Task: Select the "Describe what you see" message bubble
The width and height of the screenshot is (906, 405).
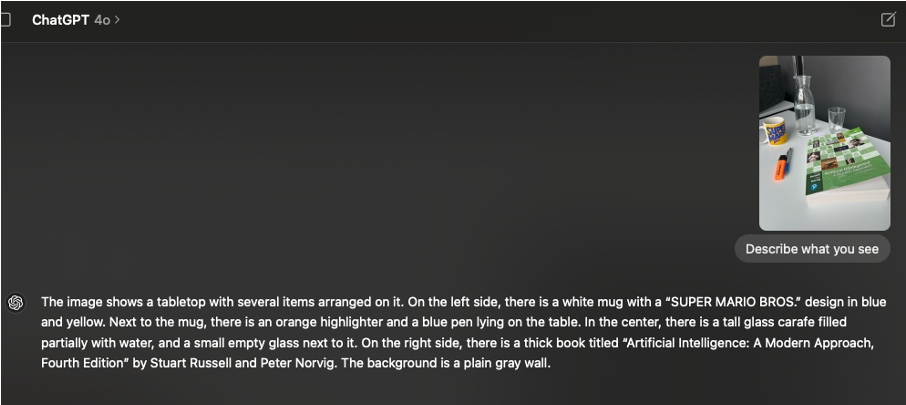Action: click(812, 249)
